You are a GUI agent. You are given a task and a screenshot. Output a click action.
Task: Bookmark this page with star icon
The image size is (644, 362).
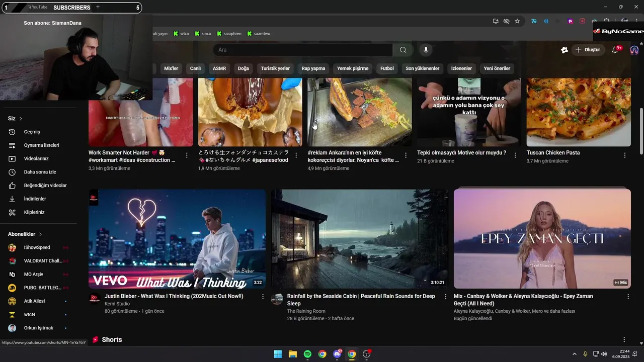[x=517, y=21]
